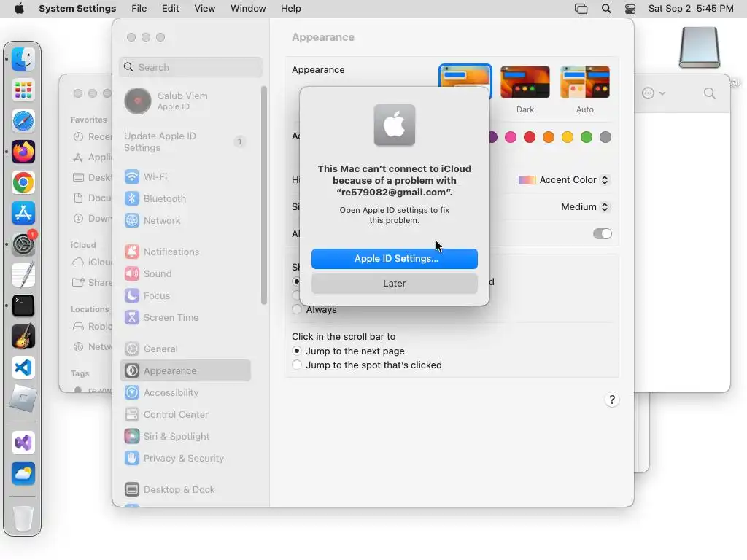Screen dimensions: 747x560
Task: Click the settings Search field
Action: click(190, 67)
